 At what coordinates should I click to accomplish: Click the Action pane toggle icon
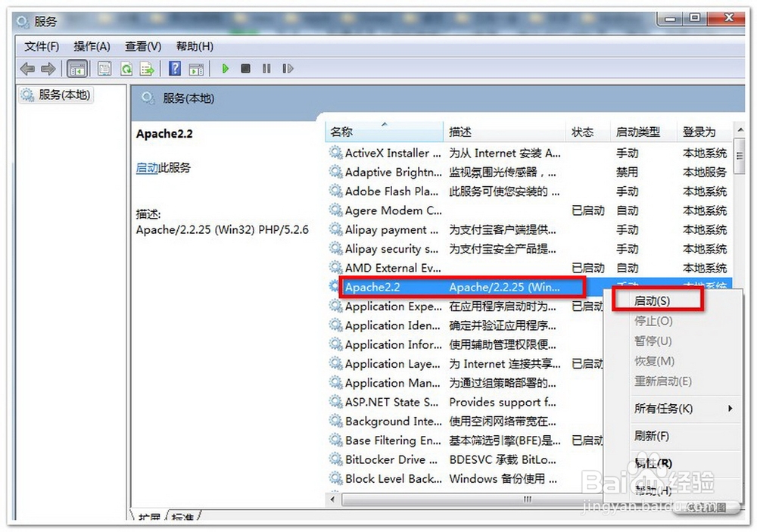coord(196,69)
